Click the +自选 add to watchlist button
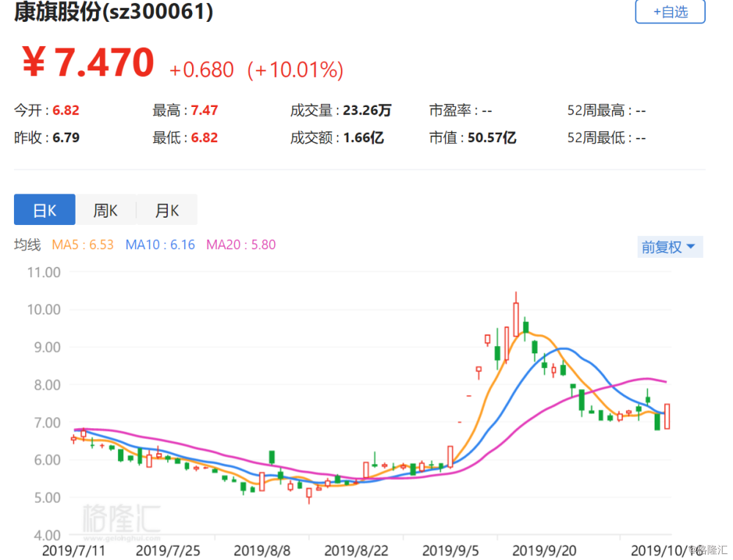 click(670, 11)
